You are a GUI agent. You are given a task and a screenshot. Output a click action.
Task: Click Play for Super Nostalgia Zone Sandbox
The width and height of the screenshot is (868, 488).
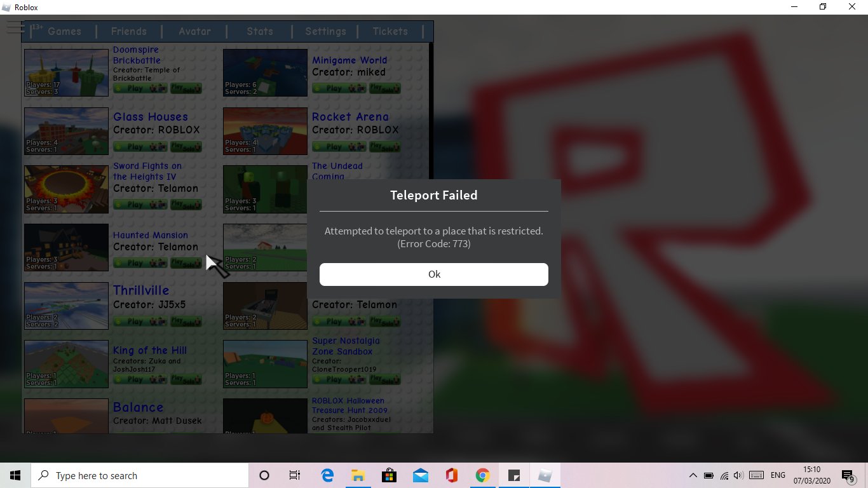(x=339, y=379)
